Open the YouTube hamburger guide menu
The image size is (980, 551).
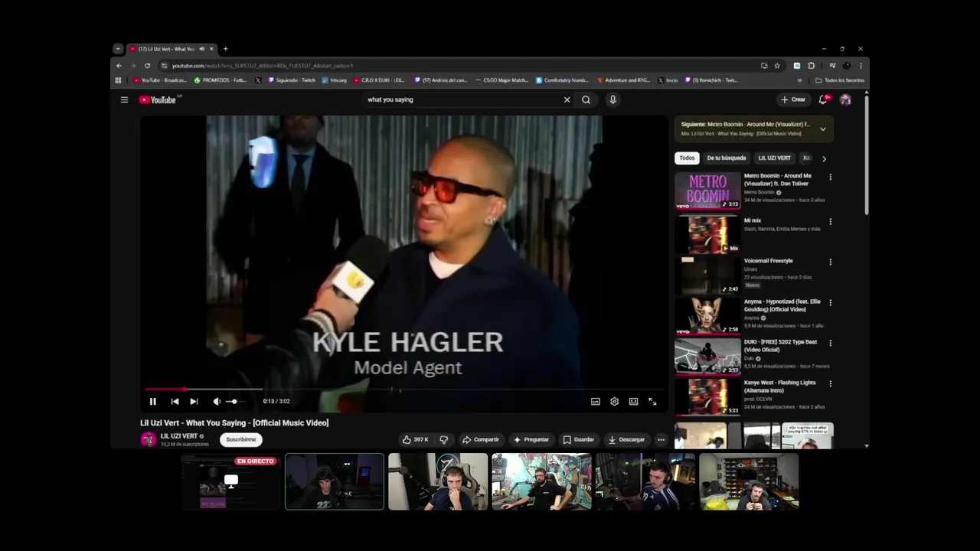pos(124,99)
